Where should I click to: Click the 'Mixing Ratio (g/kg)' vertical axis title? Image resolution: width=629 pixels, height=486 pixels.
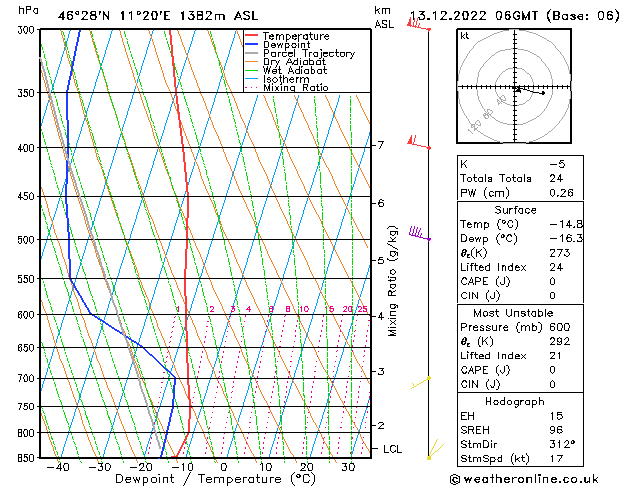pyautogui.click(x=392, y=281)
